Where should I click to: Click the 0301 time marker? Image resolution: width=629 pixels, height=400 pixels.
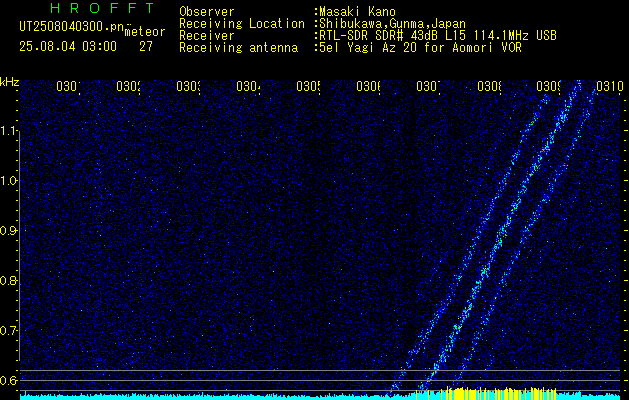68,86
